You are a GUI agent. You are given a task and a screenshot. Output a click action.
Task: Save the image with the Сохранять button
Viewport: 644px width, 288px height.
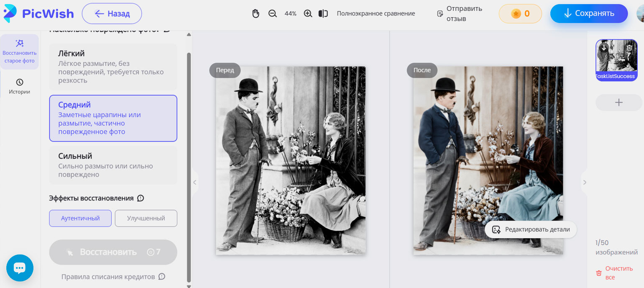589,13
